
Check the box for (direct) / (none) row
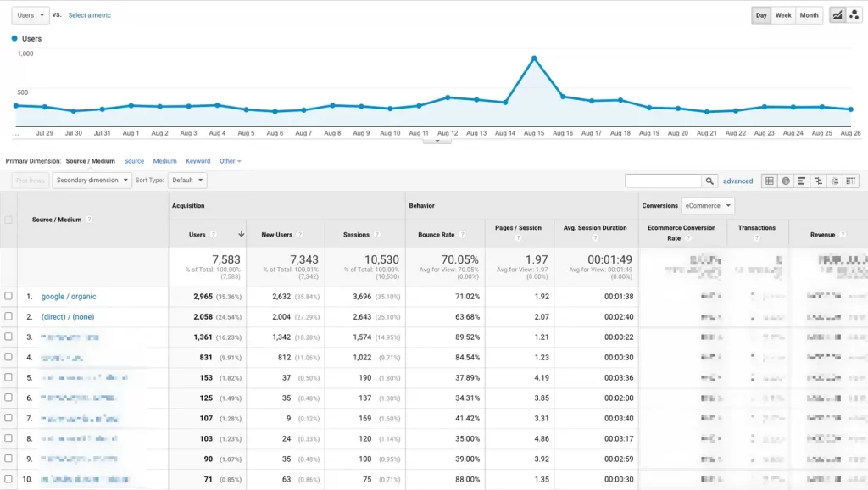(8, 316)
